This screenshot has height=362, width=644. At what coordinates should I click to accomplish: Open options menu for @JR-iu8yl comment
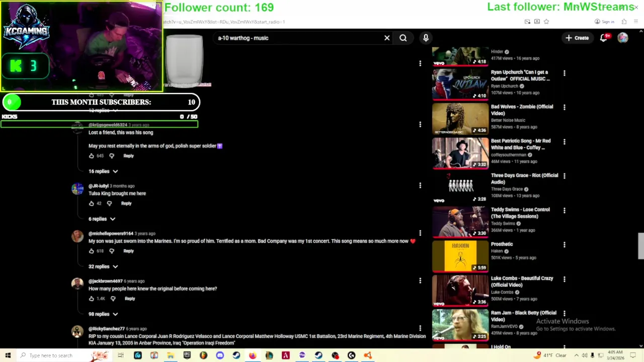(420, 186)
